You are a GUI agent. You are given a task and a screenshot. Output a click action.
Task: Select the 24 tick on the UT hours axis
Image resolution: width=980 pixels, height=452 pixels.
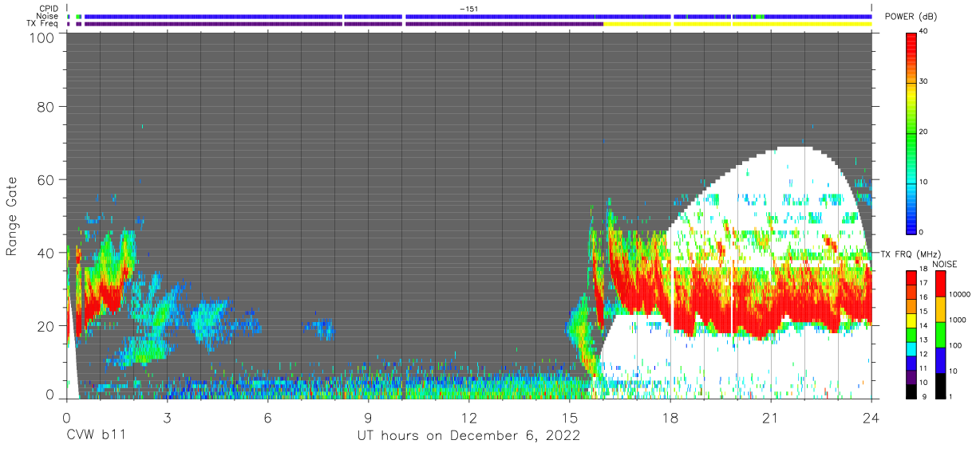[x=871, y=418]
